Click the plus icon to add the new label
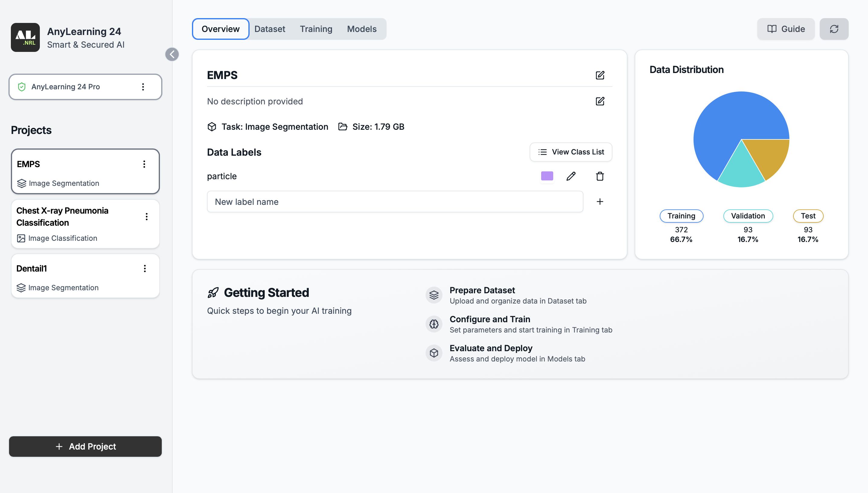The height and width of the screenshot is (493, 868). point(600,202)
